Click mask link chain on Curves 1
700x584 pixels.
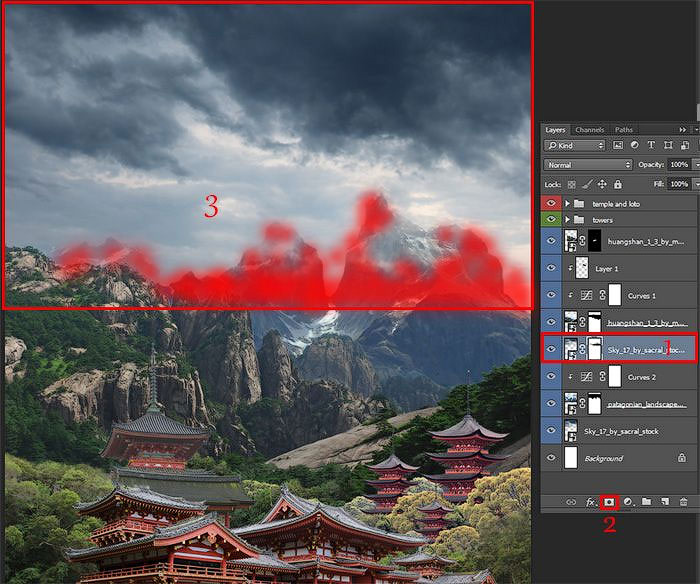pos(602,295)
